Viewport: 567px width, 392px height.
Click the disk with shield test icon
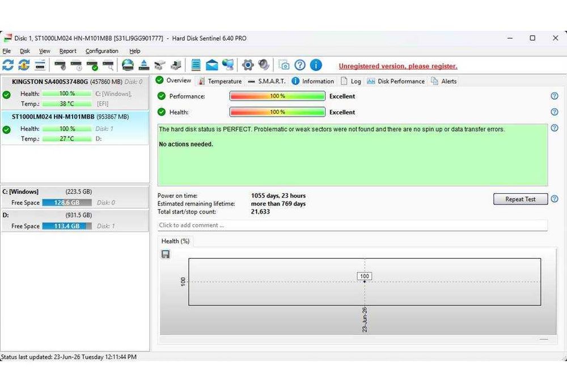coord(60,65)
